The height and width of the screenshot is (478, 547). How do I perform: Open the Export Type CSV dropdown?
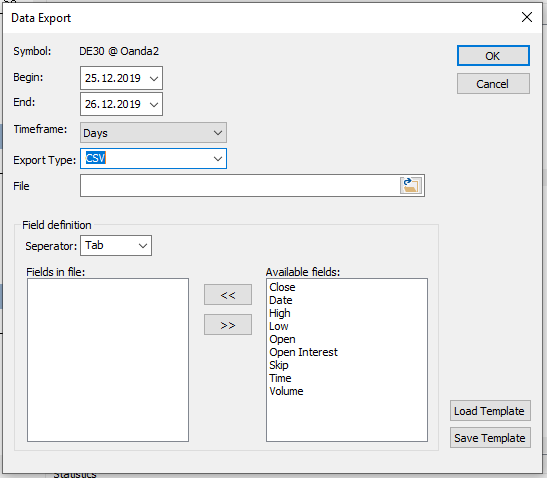click(153, 159)
